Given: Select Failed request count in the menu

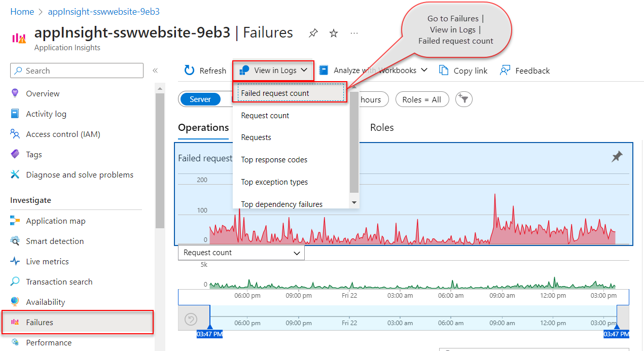Looking at the screenshot, I should [x=276, y=93].
